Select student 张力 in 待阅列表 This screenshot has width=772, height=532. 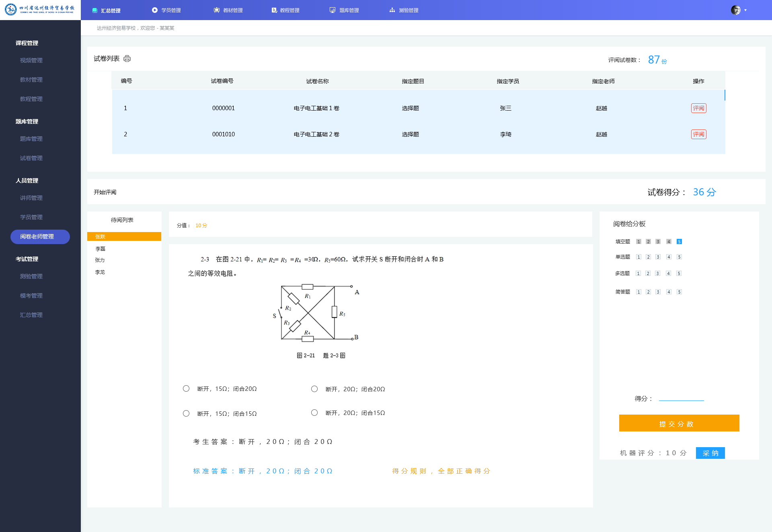(x=100, y=260)
